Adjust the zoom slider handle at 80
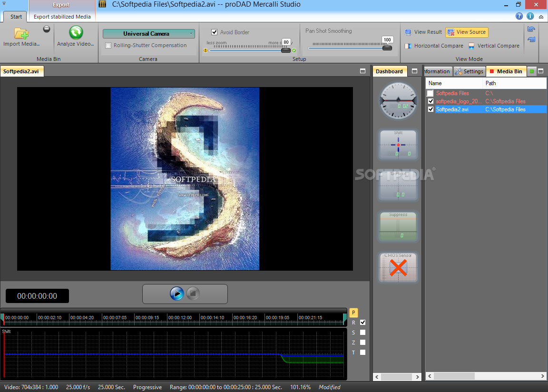The height and width of the screenshot is (392, 548). pyautogui.click(x=286, y=50)
